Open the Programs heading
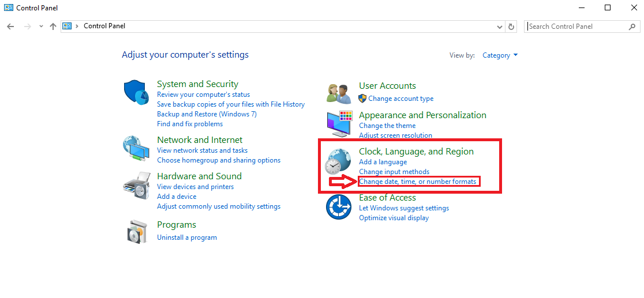The image size is (644, 298). [x=177, y=225]
